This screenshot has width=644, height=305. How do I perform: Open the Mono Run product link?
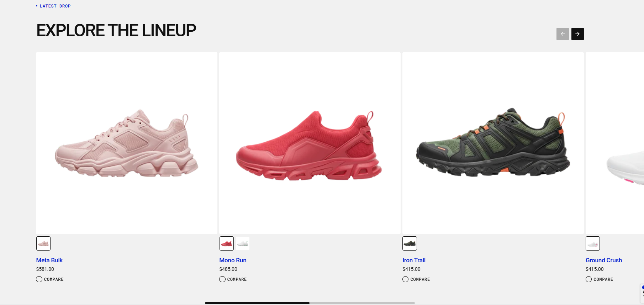pyautogui.click(x=233, y=260)
